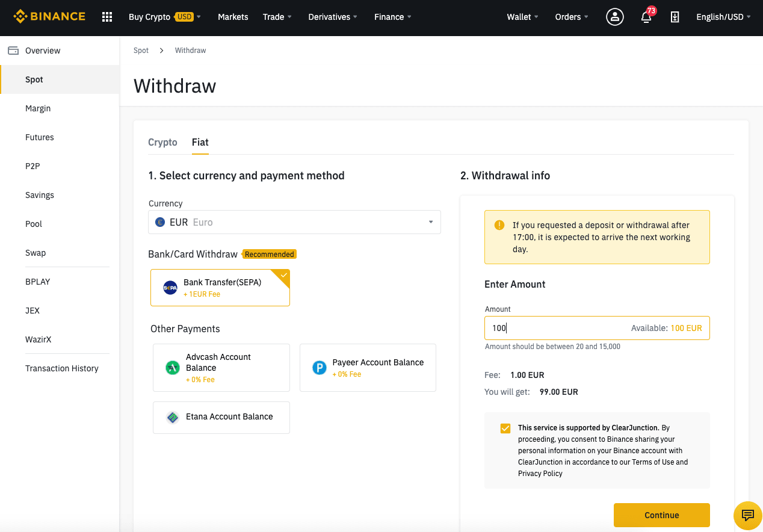Screen dimensions: 763x532
Task: Open notifications bell icon
Action: click(646, 17)
